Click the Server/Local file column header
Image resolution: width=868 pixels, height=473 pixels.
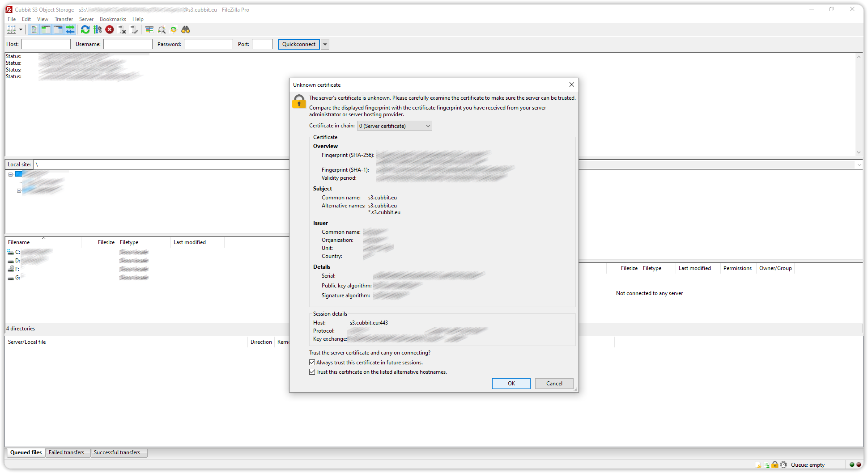coord(127,342)
